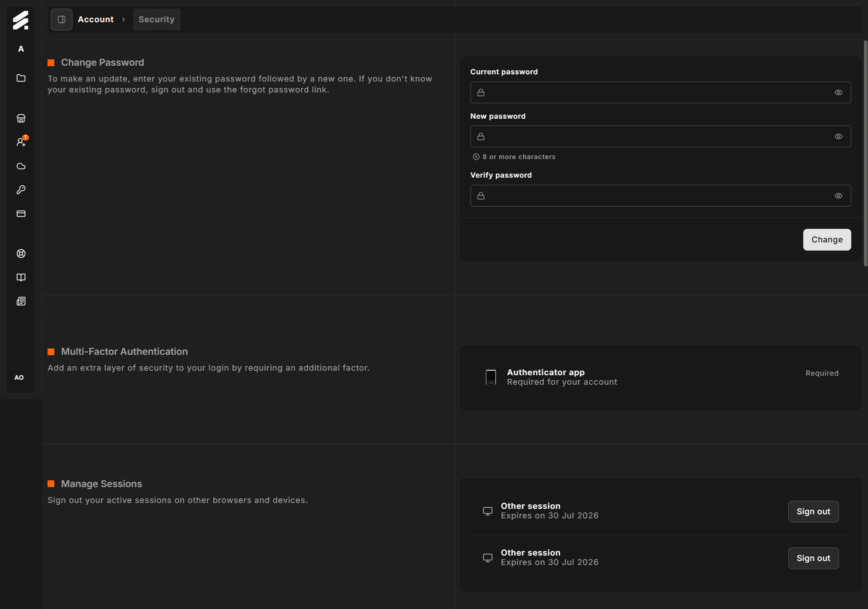Click the Authenticator app row title
Screen dimensions: 868x609
pos(546,372)
